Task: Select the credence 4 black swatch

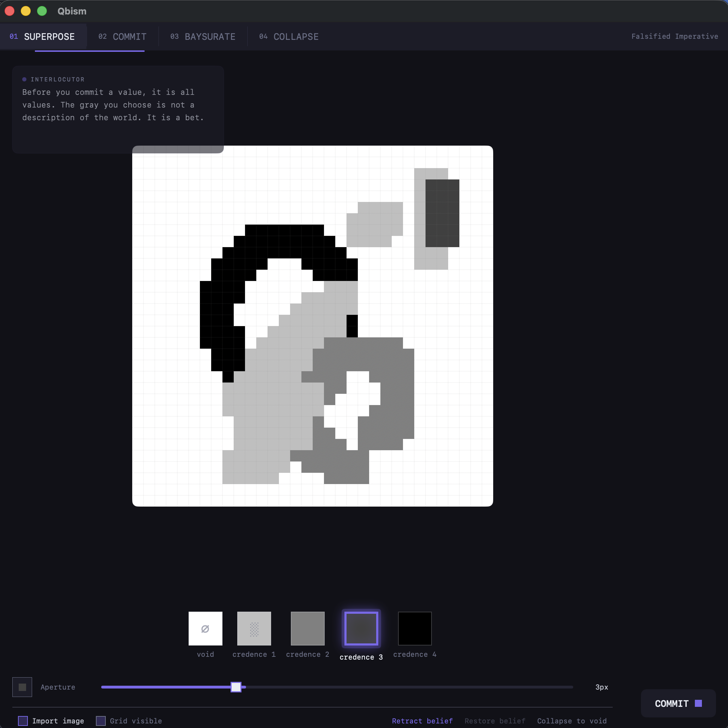Action: tap(415, 629)
